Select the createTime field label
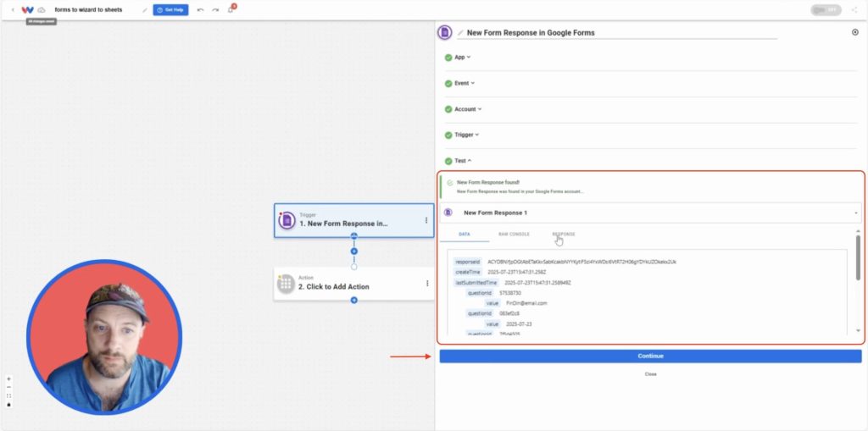This screenshot has width=868, height=431. pos(467,272)
